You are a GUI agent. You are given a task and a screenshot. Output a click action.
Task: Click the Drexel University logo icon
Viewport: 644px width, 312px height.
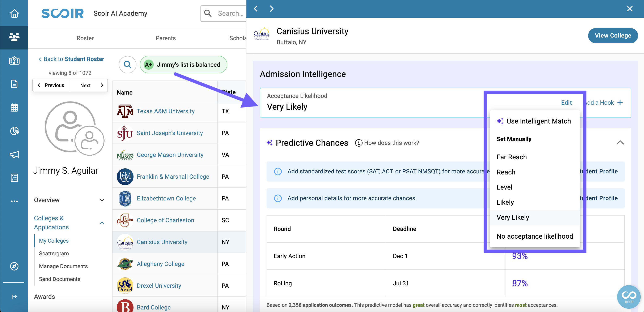tap(125, 286)
